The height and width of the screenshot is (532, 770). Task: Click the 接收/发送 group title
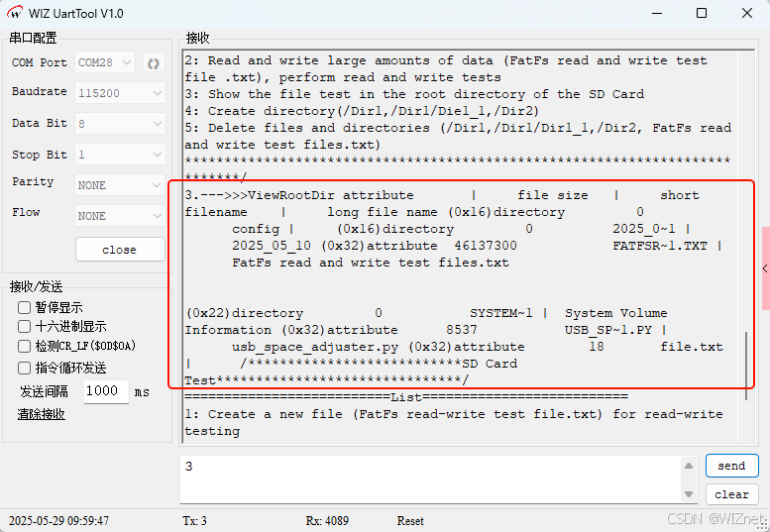click(x=37, y=286)
